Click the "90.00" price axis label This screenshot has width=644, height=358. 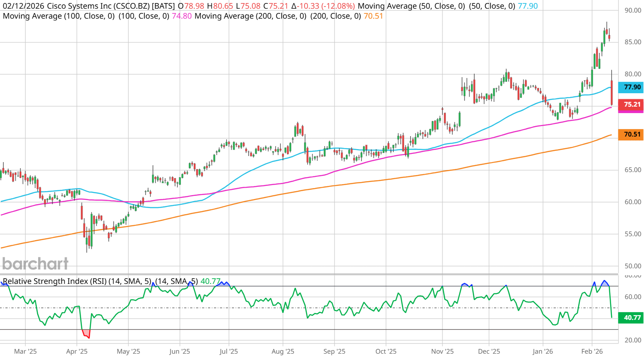pyautogui.click(x=633, y=10)
